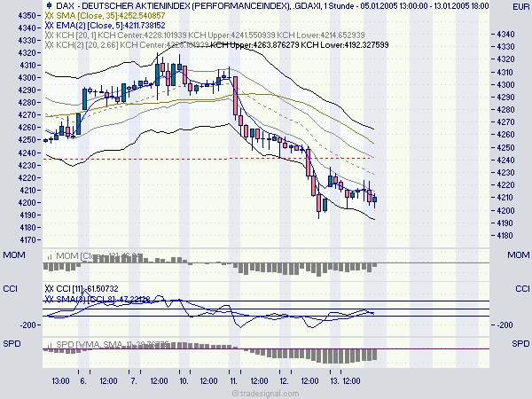The height and width of the screenshot is (399, 532).
Task: Click the blue legend icon before EMA(2)
Action: pos(49,26)
